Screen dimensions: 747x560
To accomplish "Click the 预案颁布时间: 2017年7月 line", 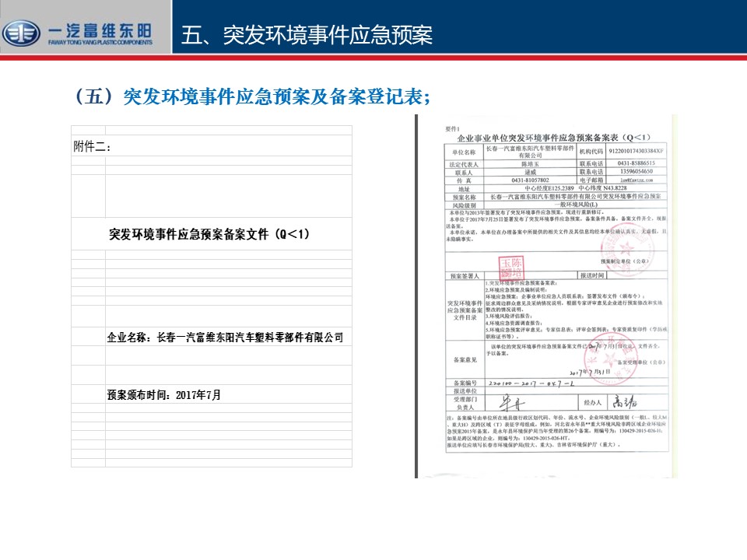I will pos(164,395).
